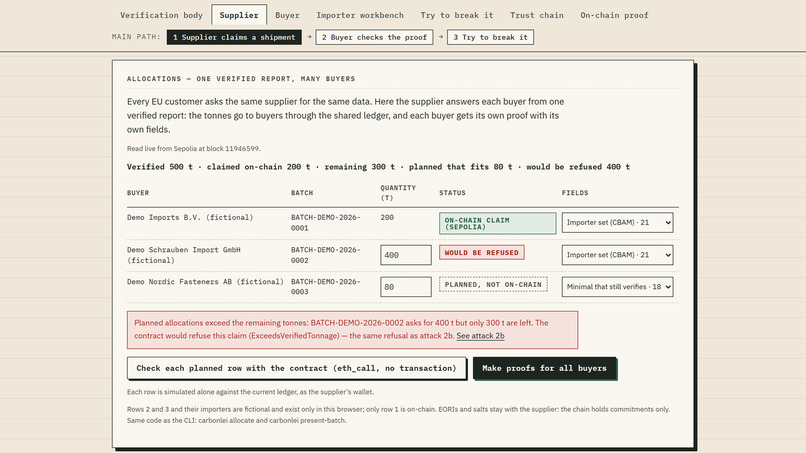
Task: Click buyer name Demo Schrauben Import GmbH (fictional)
Action: [x=184, y=255]
